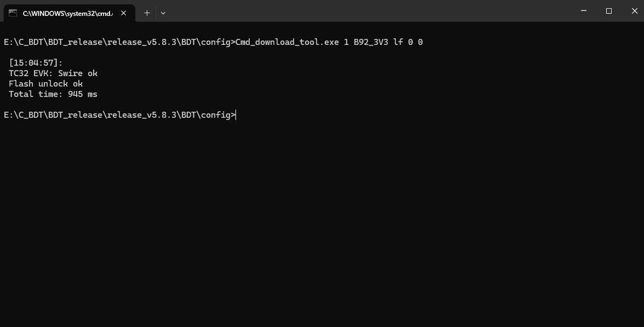Viewport: 644px width, 327px height.
Task: Click release_v5.8.3 in the bottom prompt path
Action: coord(142,115)
